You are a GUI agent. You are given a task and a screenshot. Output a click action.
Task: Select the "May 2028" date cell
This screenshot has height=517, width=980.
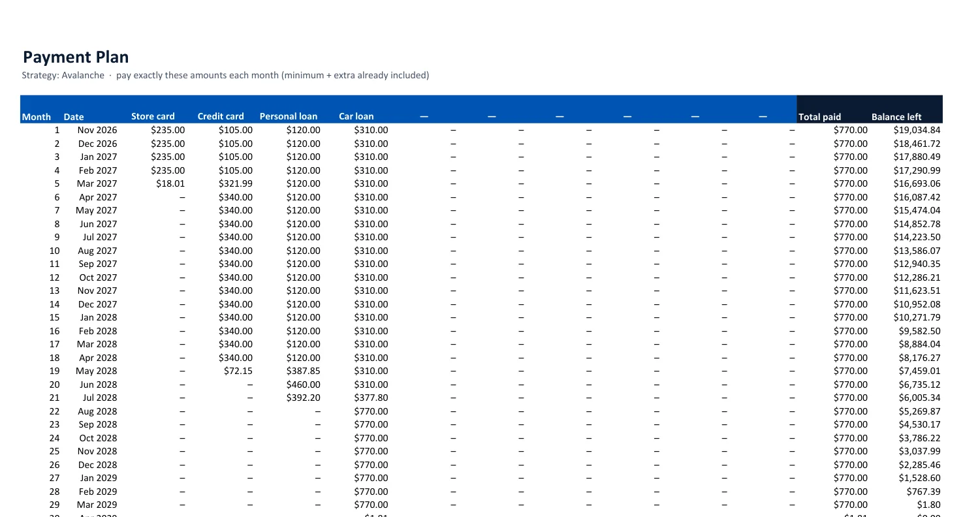tap(97, 371)
